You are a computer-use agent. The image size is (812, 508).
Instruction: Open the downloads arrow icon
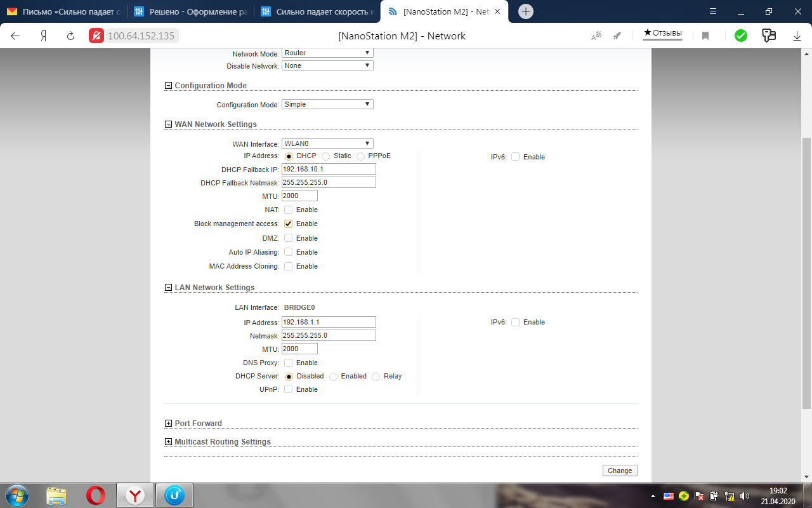(797, 36)
